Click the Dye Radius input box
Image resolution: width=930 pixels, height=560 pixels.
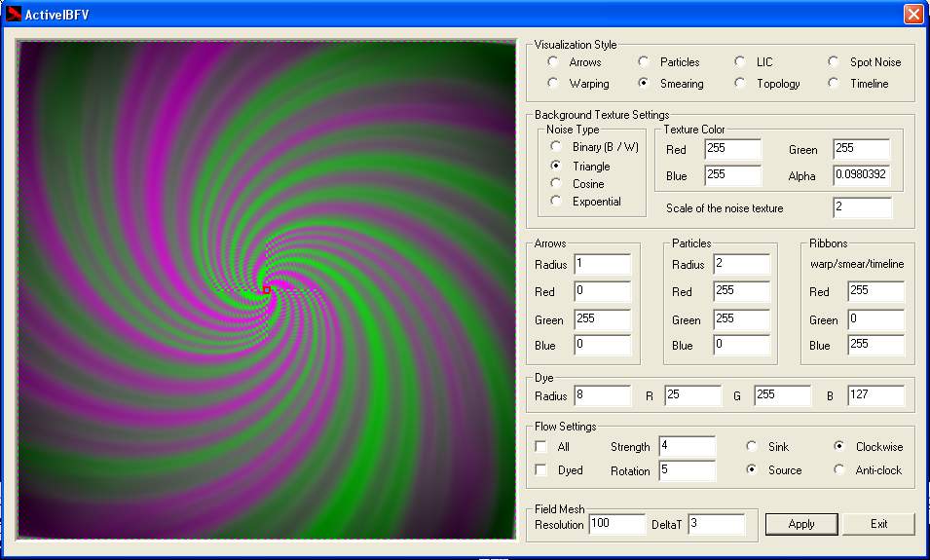point(602,395)
